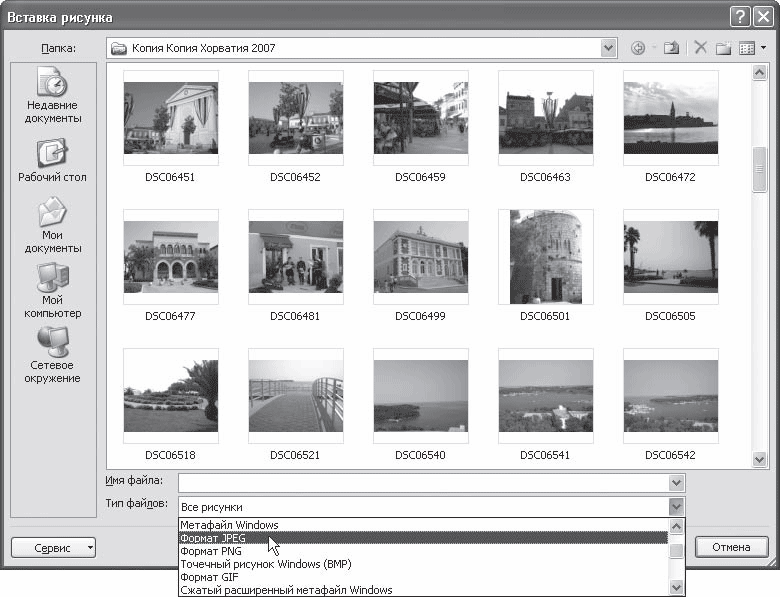Expand the Имя файла dropdown arrow
Image resolution: width=780 pixels, height=597 pixels.
[676, 483]
